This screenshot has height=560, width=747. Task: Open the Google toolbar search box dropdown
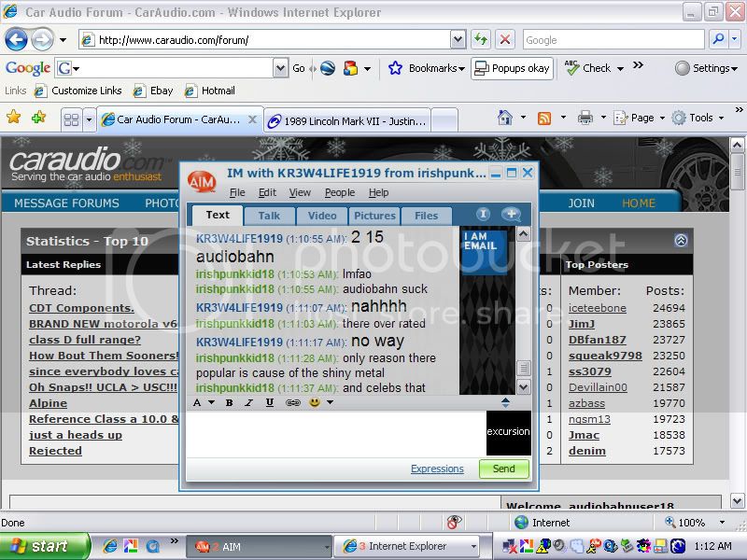click(x=281, y=68)
